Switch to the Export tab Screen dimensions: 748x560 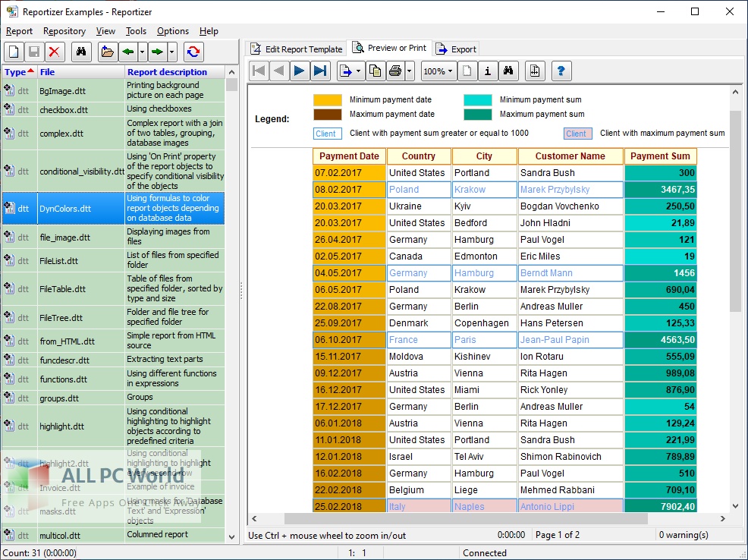pos(457,49)
